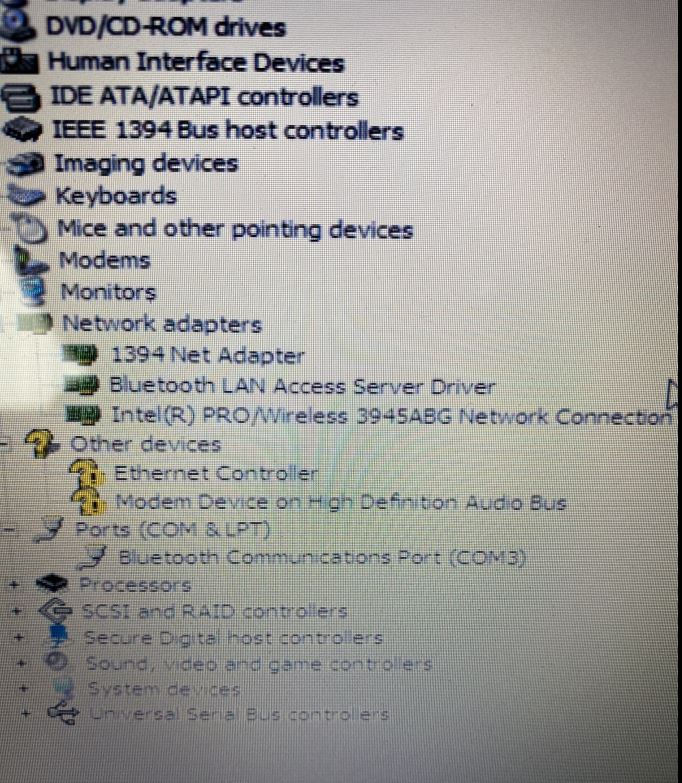Click the IEEE 1394 Bus host controllers icon

coord(22,129)
